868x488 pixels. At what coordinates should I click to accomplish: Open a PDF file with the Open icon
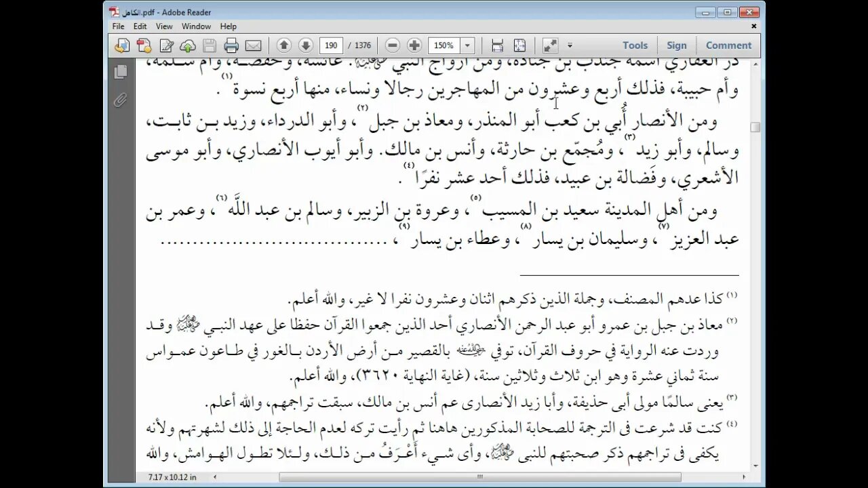pyautogui.click(x=122, y=45)
